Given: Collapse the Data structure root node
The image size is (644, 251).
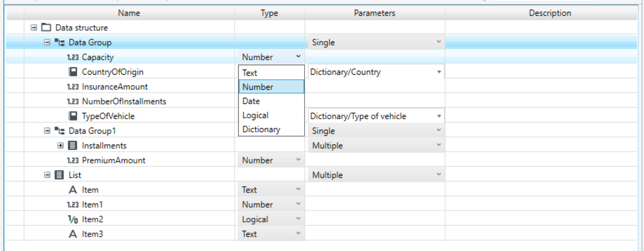Looking at the screenshot, I should click(x=34, y=28).
